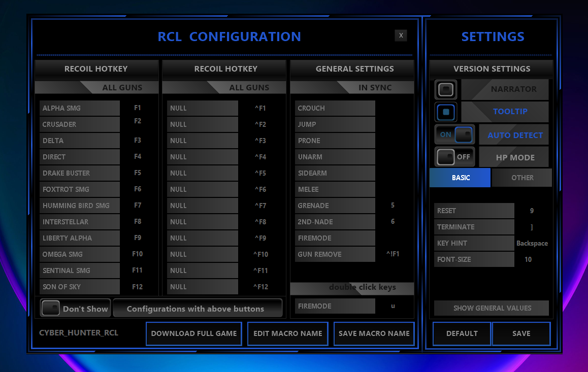Toggle the Don't Show switch
This screenshot has width=588, height=372.
tap(51, 308)
